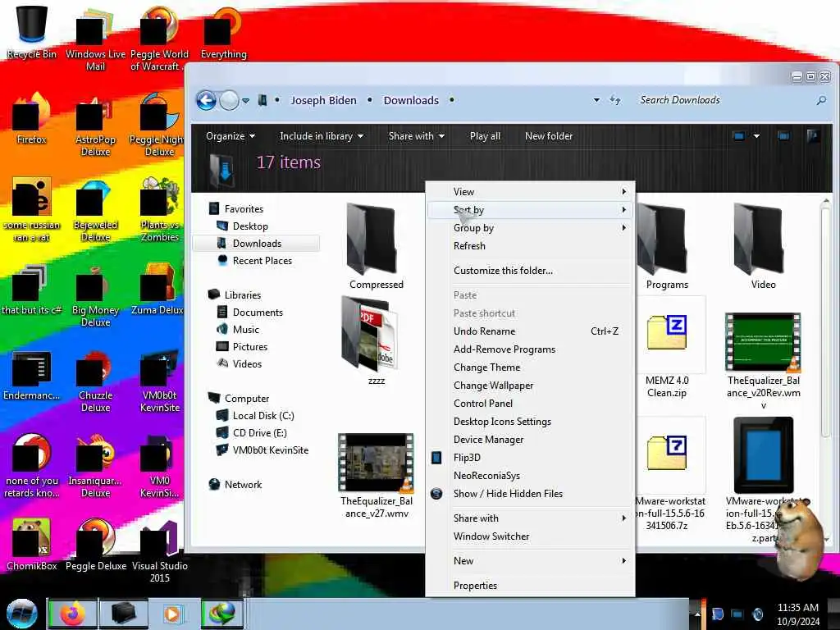Click the Internet Download Manager taskbar icon

221,614
